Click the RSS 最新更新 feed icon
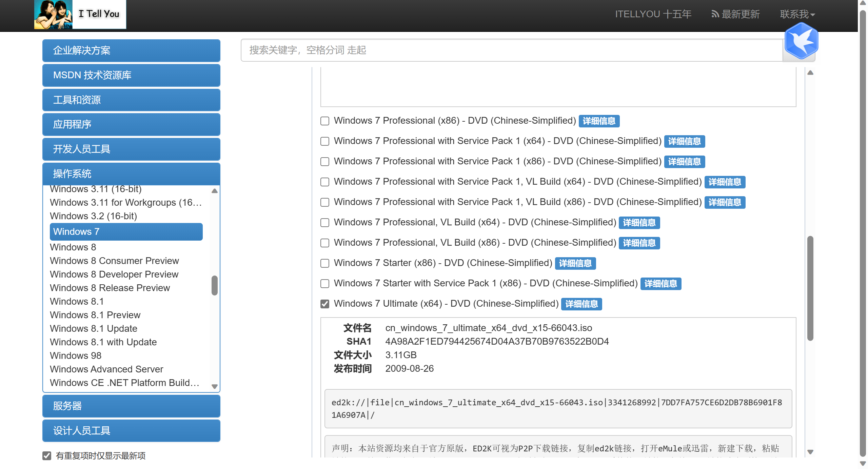The height and width of the screenshot is (469, 868). pos(715,14)
